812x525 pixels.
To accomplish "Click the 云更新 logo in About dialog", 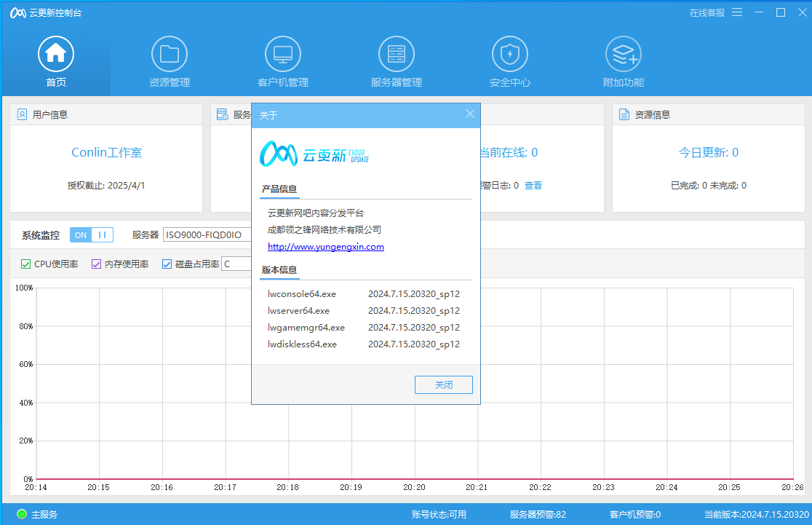I will 314,154.
